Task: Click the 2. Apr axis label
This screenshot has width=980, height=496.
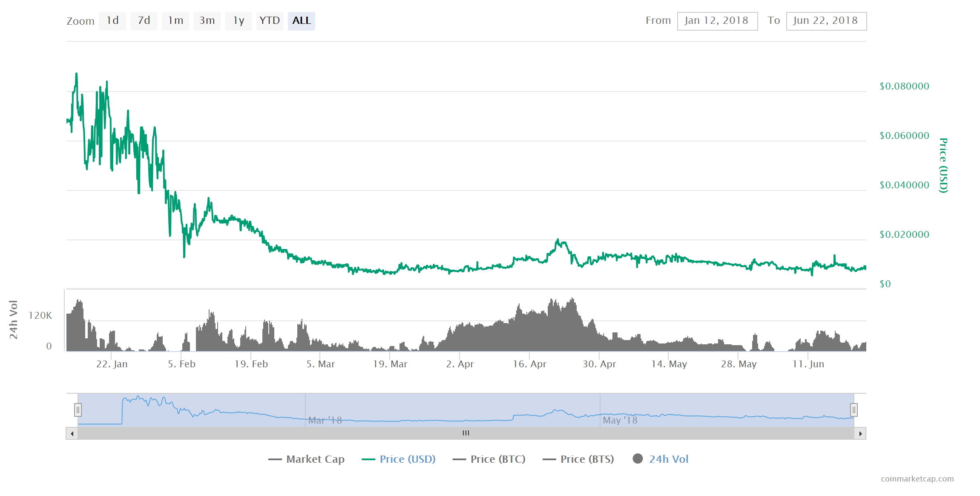Action: 460,364
